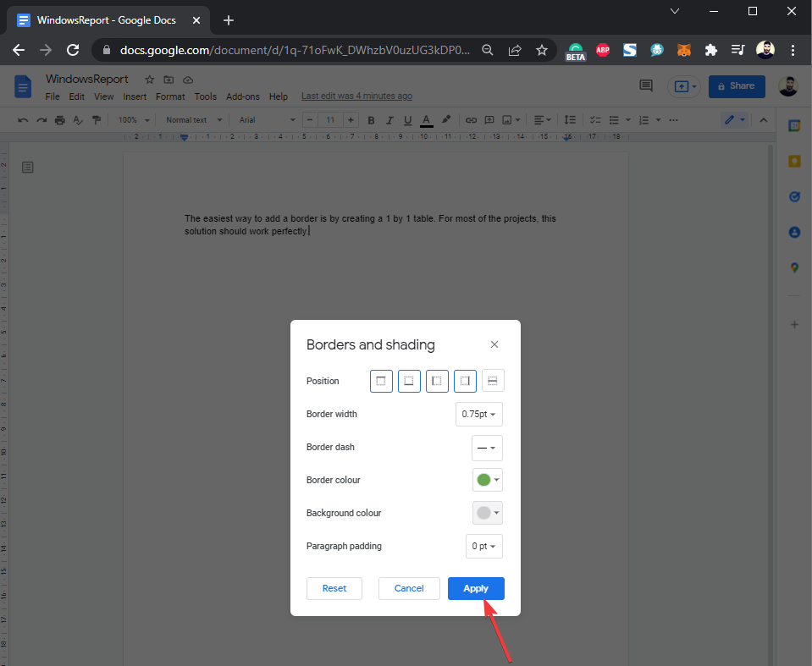The width and height of the screenshot is (812, 666).
Task: Open the text colour picker
Action: (x=426, y=120)
